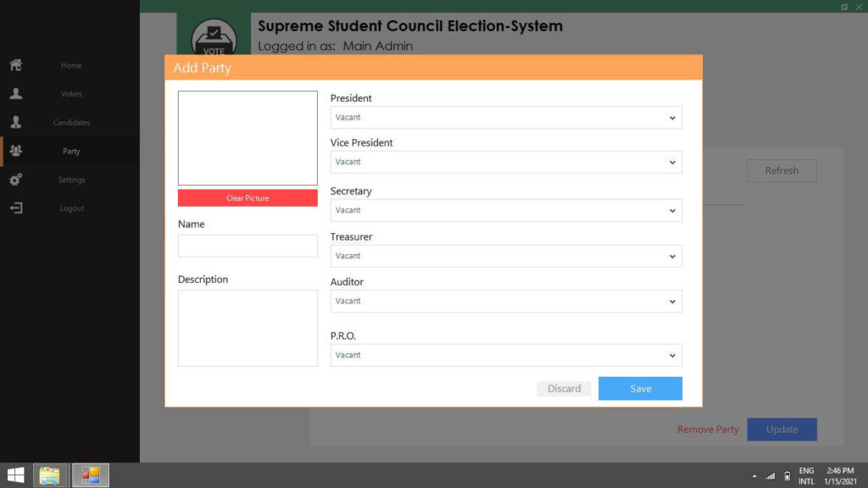Click the Description text area
Image resolution: width=868 pixels, height=488 pixels.
pos(248,327)
